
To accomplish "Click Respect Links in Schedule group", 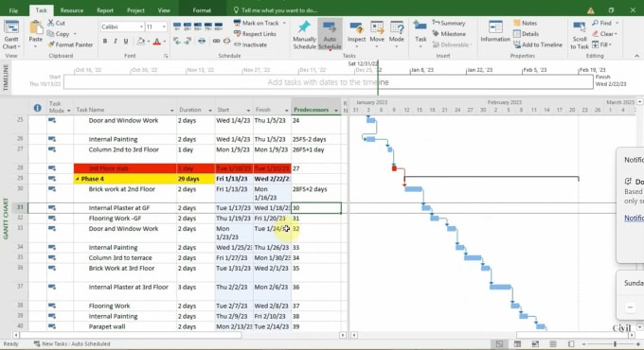I will tap(255, 34).
